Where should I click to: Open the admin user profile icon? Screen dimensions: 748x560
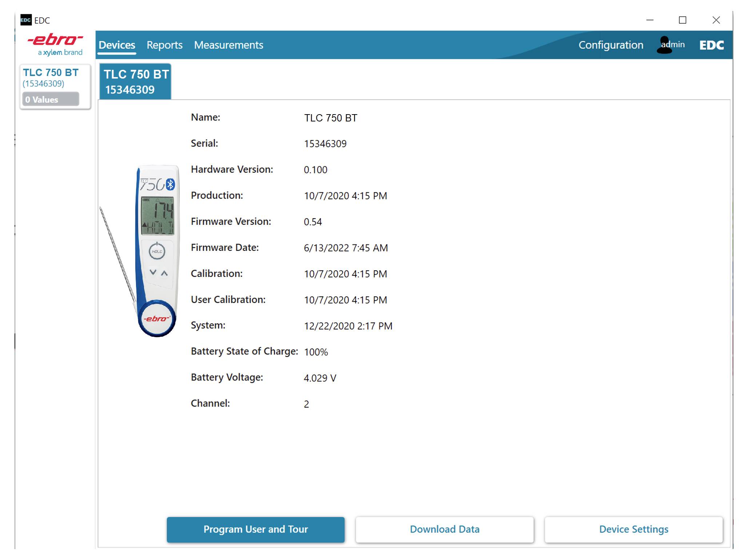(x=664, y=44)
